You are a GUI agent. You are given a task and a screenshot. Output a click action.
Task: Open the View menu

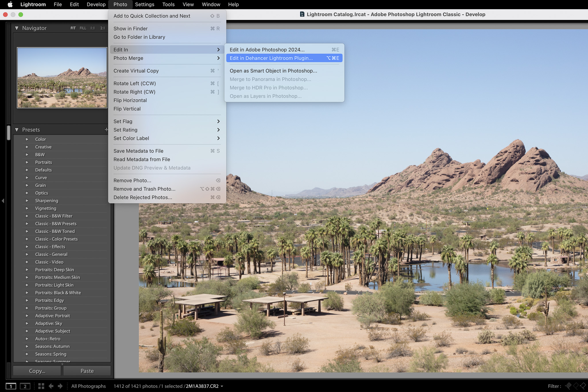click(188, 4)
